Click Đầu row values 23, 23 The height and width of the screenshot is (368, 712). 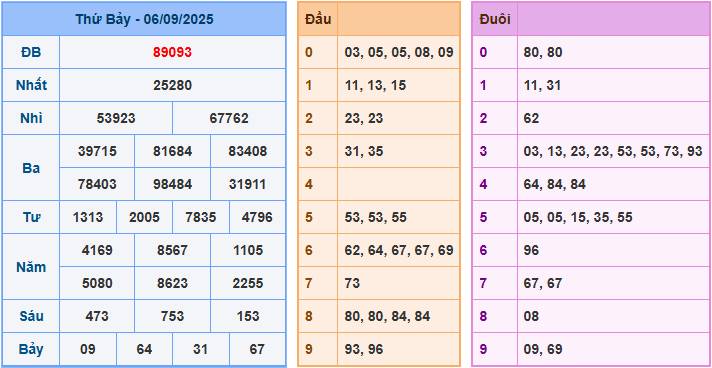[x=363, y=118]
